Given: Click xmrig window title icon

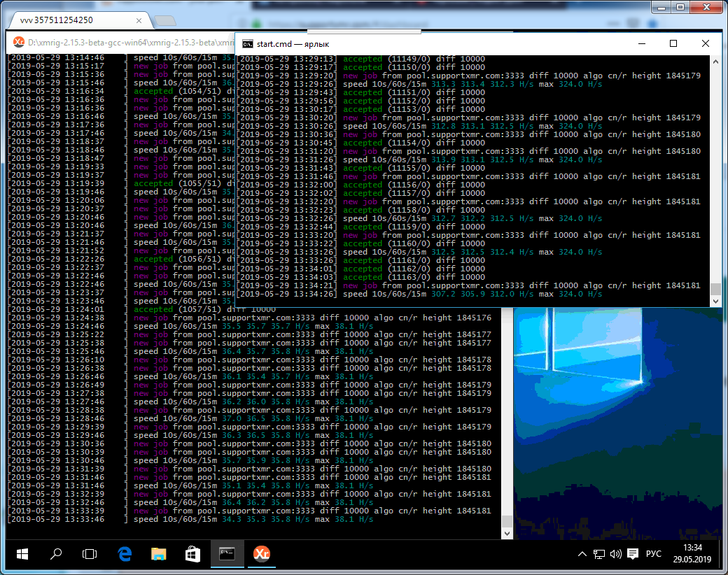Looking at the screenshot, I should click(x=19, y=42).
